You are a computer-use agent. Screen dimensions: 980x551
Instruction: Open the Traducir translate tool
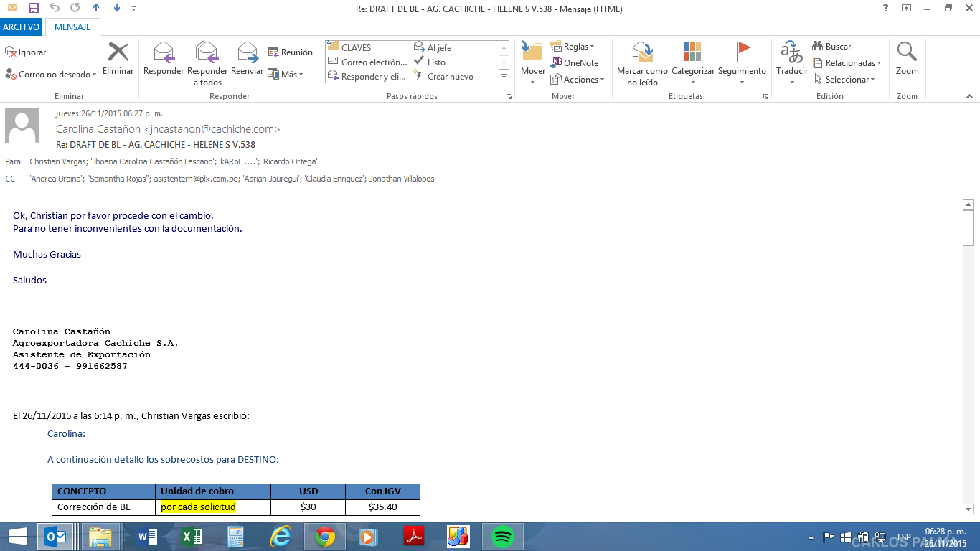point(792,53)
